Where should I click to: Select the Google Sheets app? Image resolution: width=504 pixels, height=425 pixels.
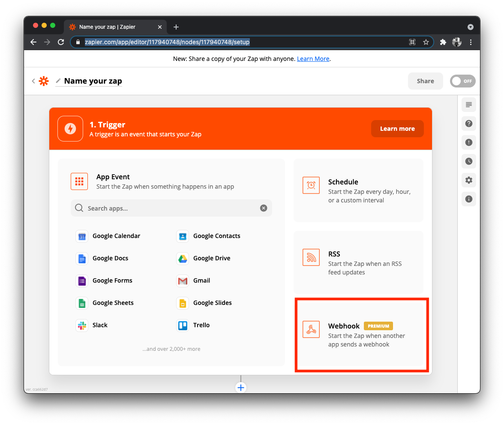point(105,303)
